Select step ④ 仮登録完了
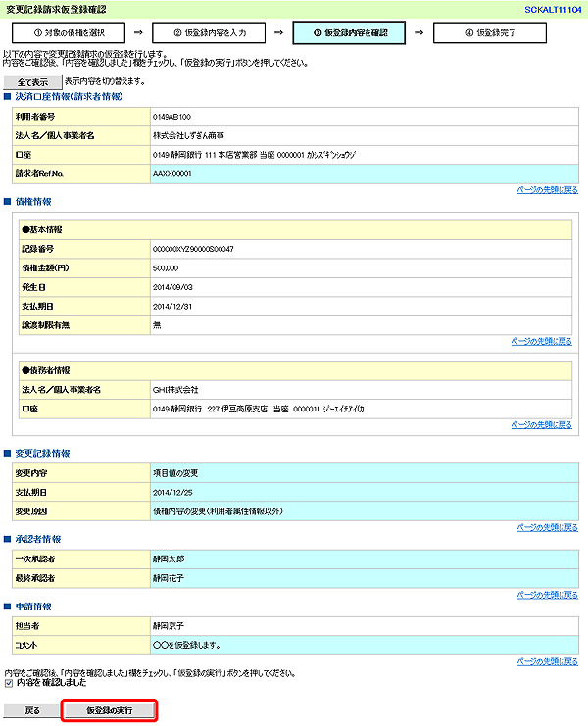The height and width of the screenshot is (726, 588). click(490, 33)
